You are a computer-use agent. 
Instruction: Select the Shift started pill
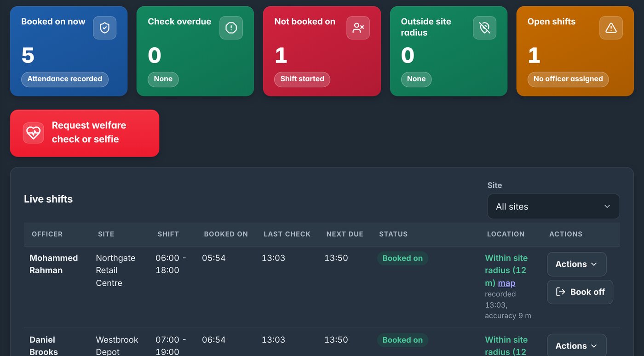click(x=302, y=79)
